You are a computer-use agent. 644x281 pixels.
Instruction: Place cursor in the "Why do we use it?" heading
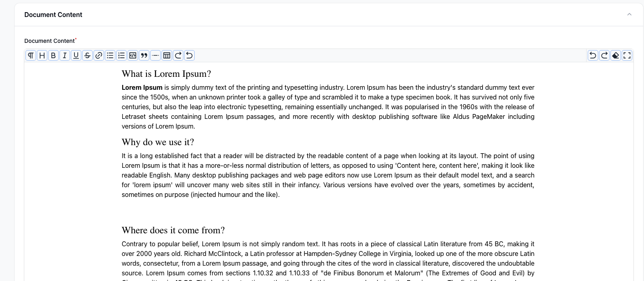(158, 142)
